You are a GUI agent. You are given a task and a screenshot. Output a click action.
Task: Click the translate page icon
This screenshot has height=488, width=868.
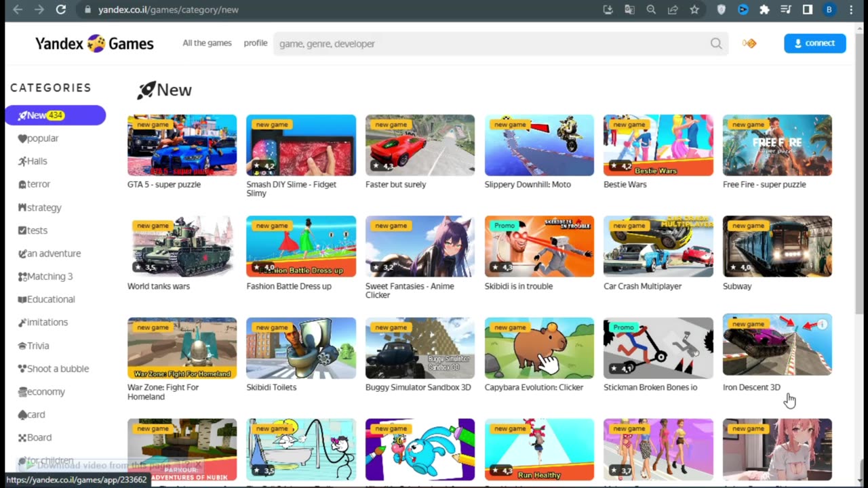coord(629,9)
